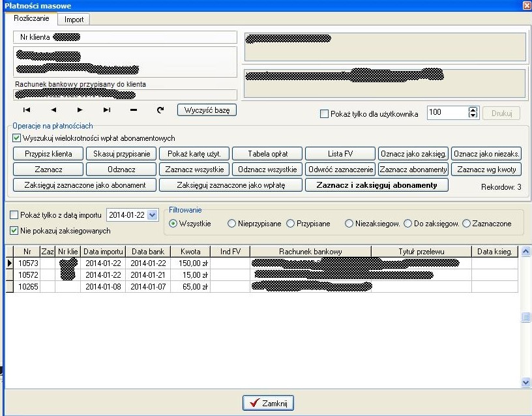Jump to last record navigator arrow
Viewport: 532px width, 416px height.
tap(107, 110)
